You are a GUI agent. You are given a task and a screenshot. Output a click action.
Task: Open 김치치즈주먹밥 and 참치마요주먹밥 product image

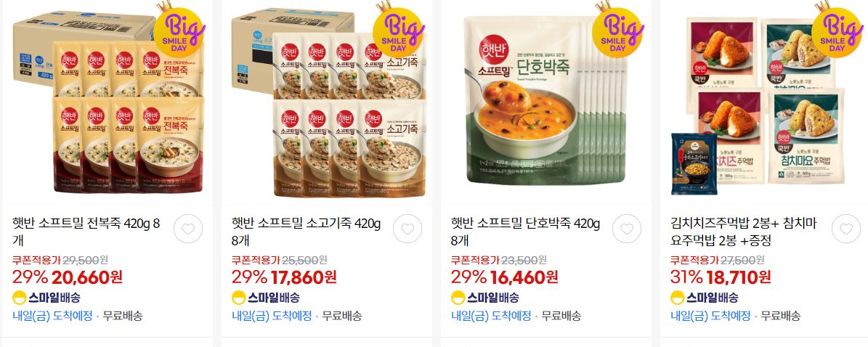pos(766,102)
